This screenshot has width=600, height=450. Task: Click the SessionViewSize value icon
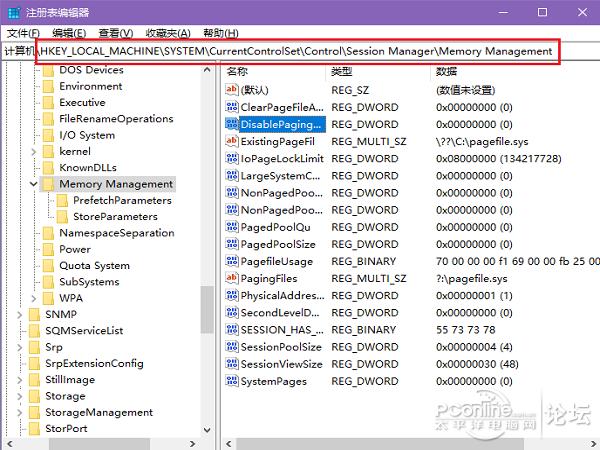coord(232,364)
